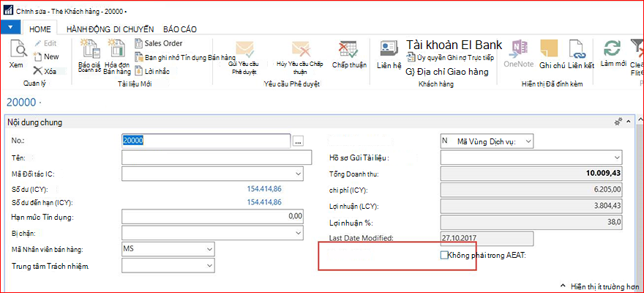Viewport: 644px width, 293px height.
Task: Create a new Sales Order
Action: [x=159, y=43]
